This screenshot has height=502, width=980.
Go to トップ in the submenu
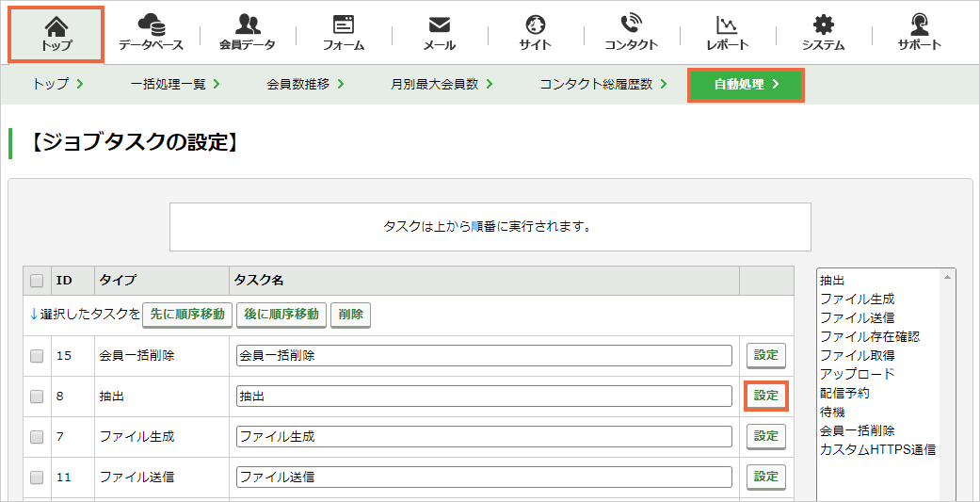57,84
